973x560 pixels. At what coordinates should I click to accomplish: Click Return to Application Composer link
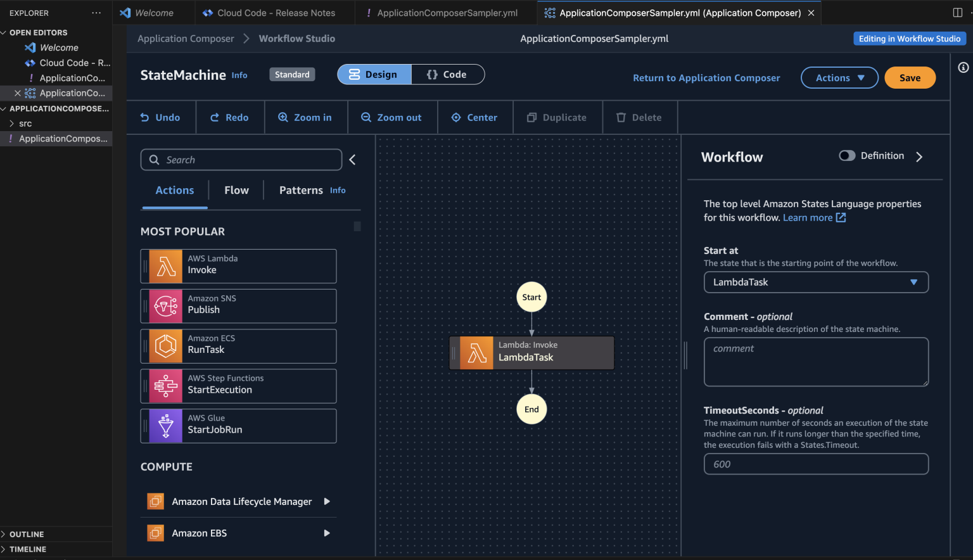coord(706,77)
